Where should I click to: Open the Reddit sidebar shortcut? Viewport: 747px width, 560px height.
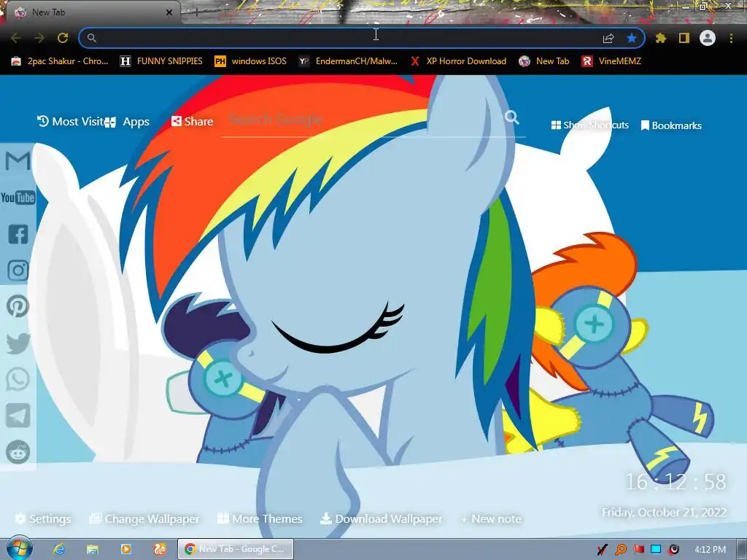pos(18,452)
